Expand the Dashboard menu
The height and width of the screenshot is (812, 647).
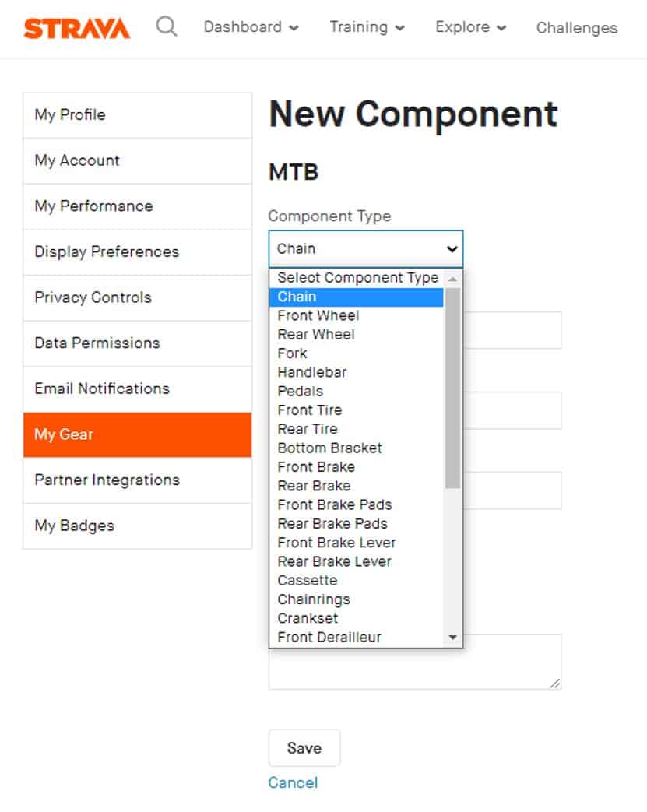coord(251,27)
